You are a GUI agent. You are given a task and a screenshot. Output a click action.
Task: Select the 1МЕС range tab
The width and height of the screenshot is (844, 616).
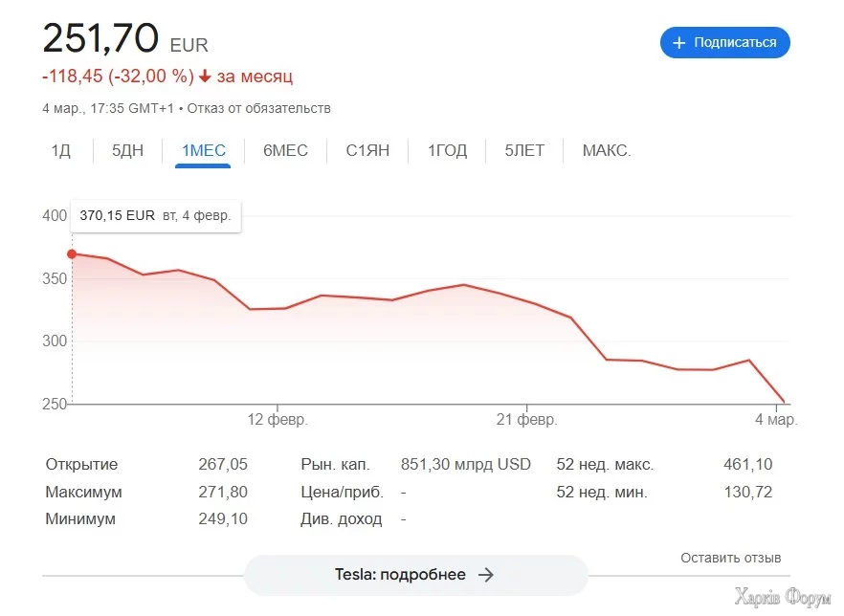click(x=203, y=151)
